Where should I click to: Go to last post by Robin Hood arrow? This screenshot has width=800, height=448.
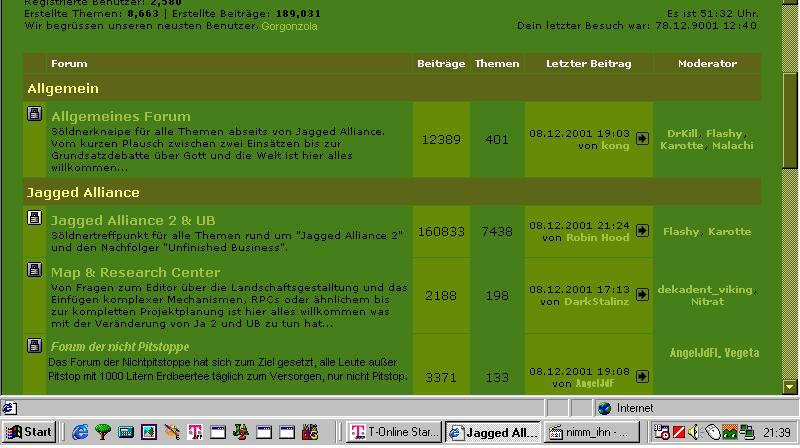[x=642, y=231]
